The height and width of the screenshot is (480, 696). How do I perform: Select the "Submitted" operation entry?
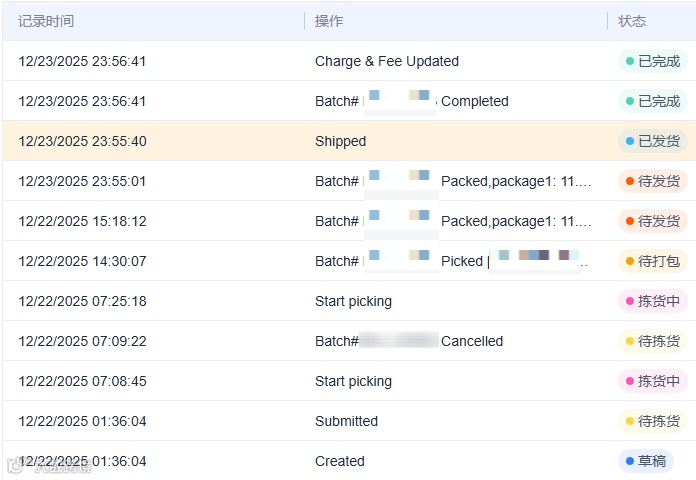pos(346,421)
